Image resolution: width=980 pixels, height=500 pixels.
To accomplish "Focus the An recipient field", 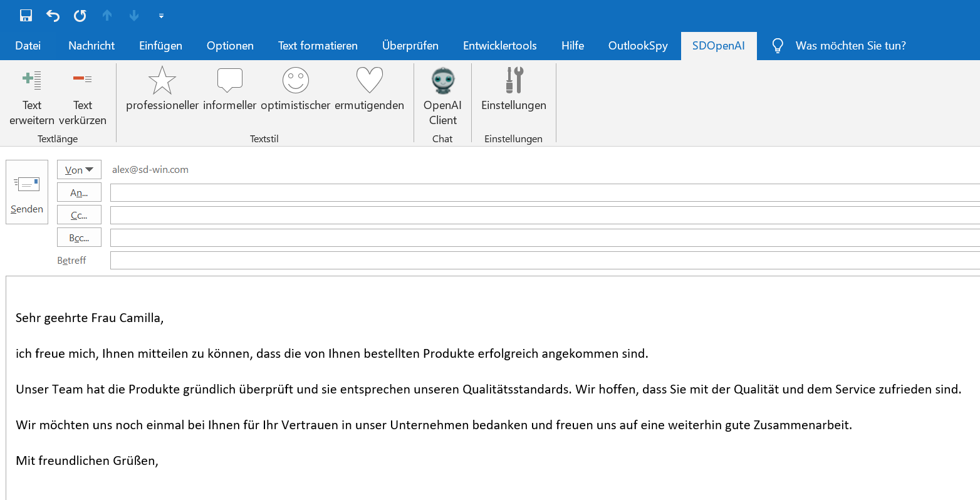I will (x=545, y=192).
